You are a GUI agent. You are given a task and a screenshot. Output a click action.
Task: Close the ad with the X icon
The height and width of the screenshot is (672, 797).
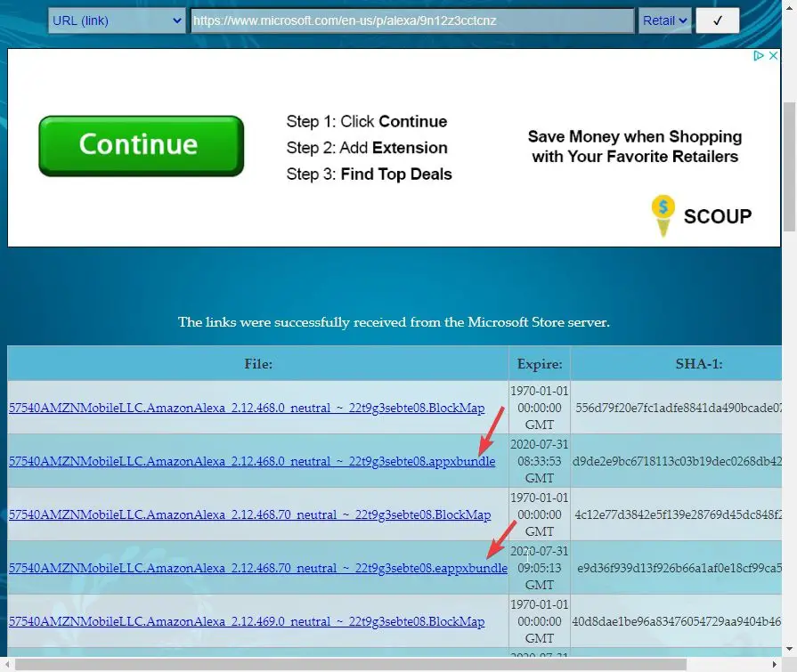[x=773, y=55]
